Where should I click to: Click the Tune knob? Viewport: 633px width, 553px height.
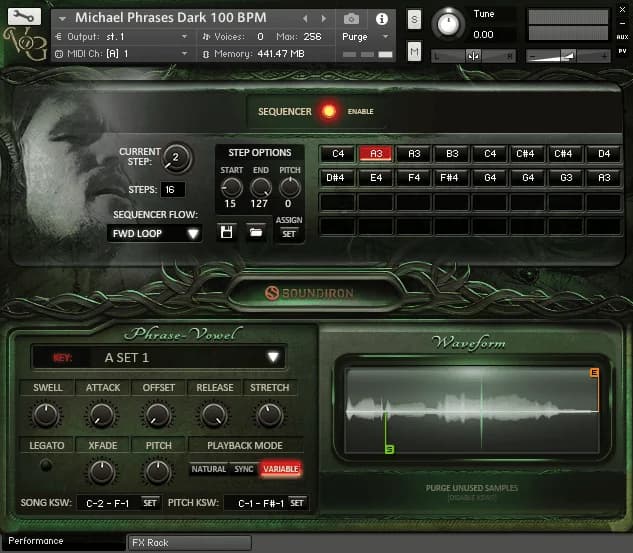pos(448,24)
